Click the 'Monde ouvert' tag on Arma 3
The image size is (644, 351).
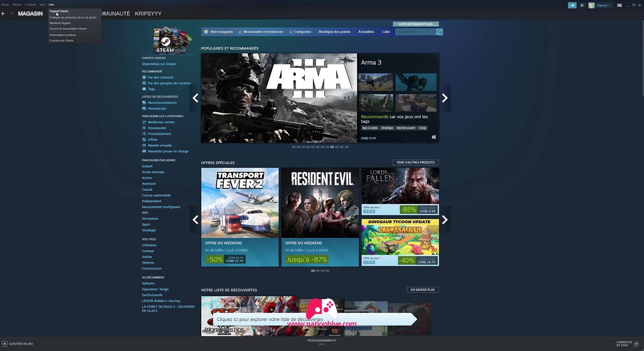[x=406, y=128]
